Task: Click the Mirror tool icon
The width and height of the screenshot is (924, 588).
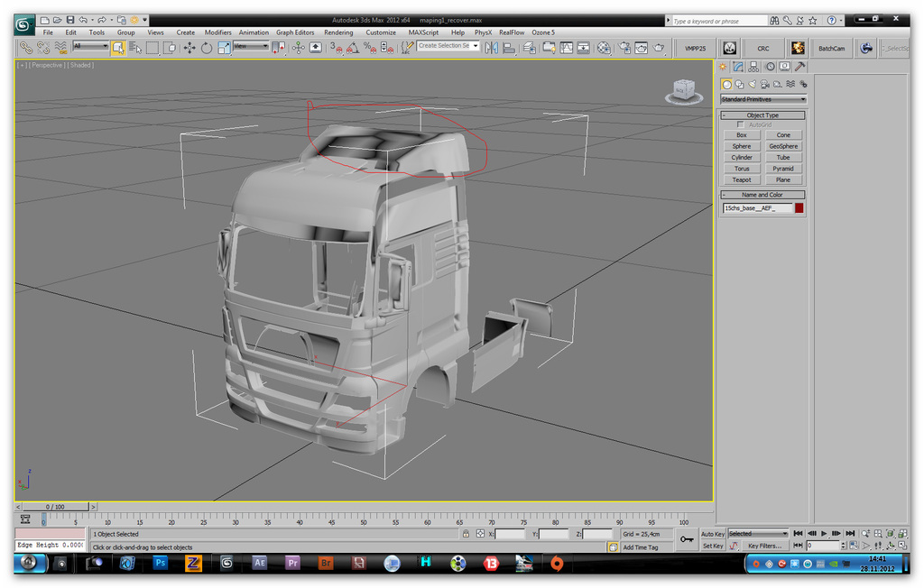Action: (492, 48)
